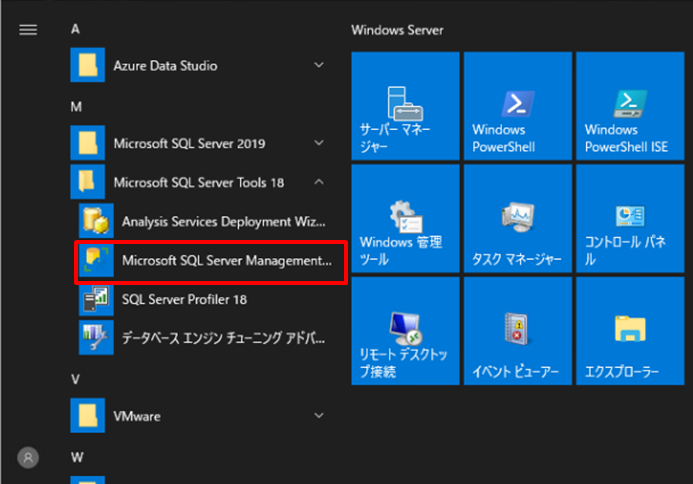The image size is (693, 484).
Task: Collapse the Microsoft SQL Server Tools 18 chevron
Action: tap(319, 182)
